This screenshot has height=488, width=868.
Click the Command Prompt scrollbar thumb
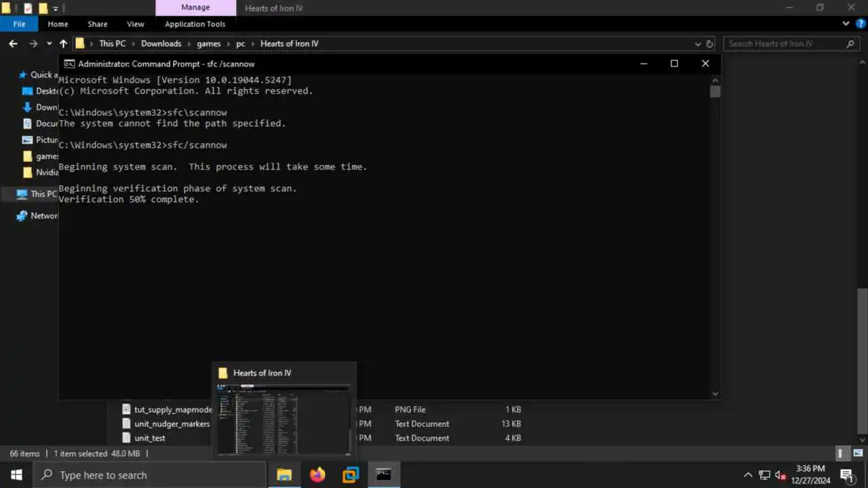pyautogui.click(x=715, y=91)
